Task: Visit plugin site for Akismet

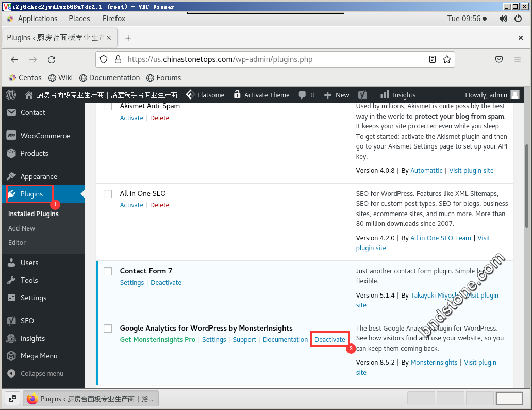Action: pyautogui.click(x=471, y=170)
